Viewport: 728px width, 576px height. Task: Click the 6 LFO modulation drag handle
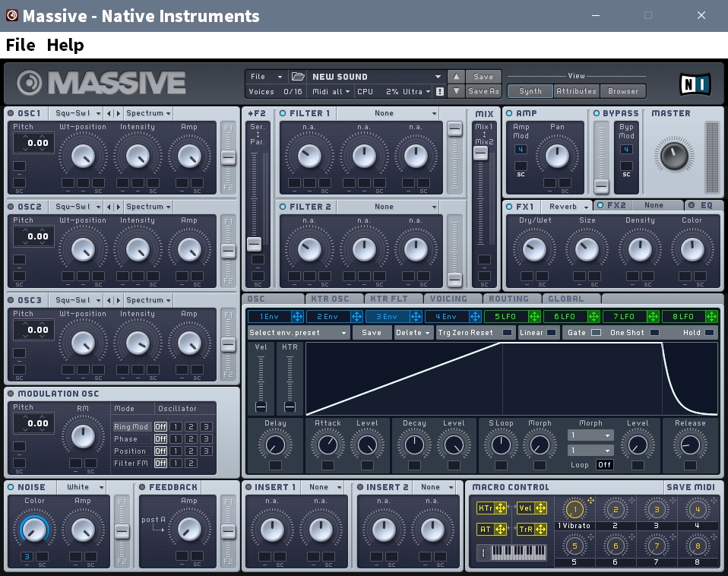593,317
